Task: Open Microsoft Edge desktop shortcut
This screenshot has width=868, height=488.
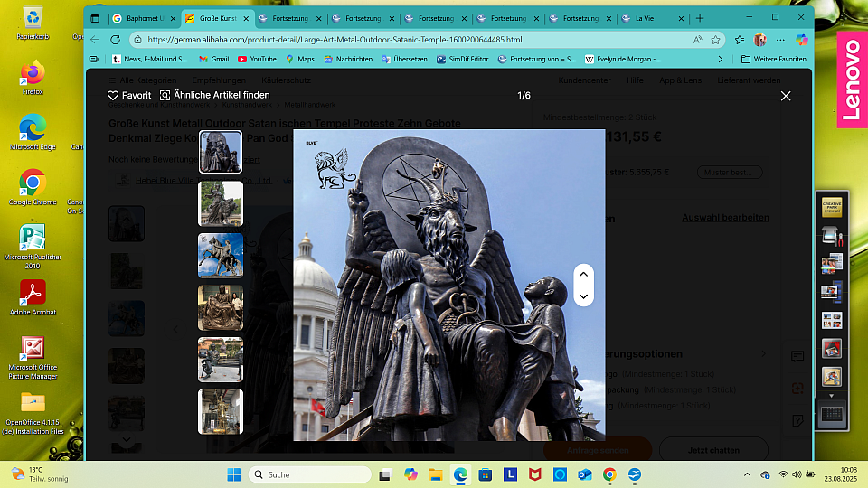Action: 33,132
